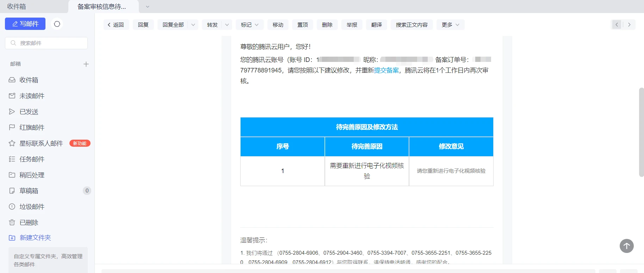Screen dimensions: 644x273
Task: Expand the 回复全部 dropdown arrow
Action: pos(193,25)
